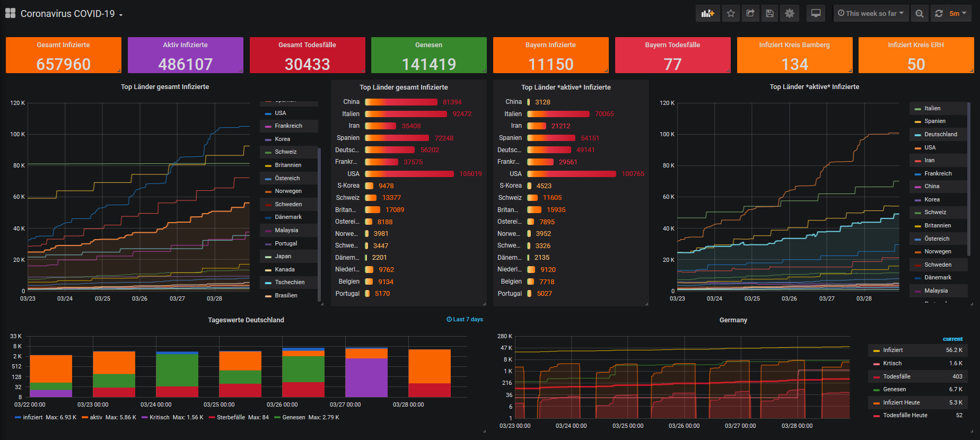This screenshot has width=980, height=440.
Task: Click the 'Last 7 days' time override label
Action: [x=465, y=319]
